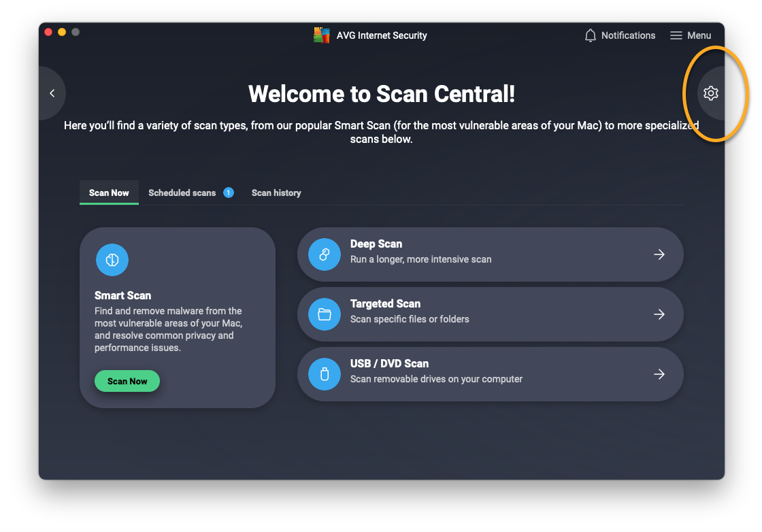Click the USB / DVD Scan title text
762x532 pixels.
[x=389, y=363]
